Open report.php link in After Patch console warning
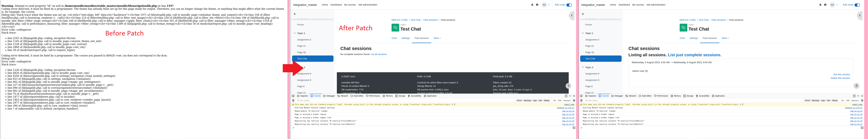This screenshot has width=868, height=139. coord(569,105)
